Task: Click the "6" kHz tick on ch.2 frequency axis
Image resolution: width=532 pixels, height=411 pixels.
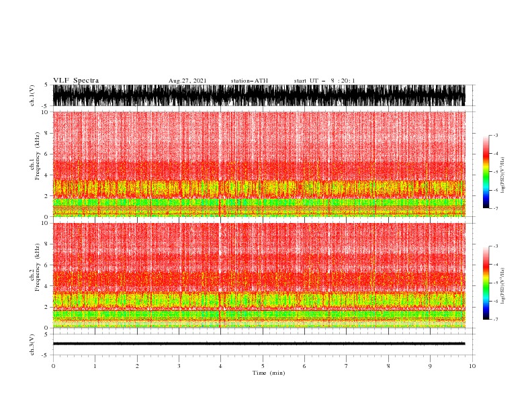Action: pyautogui.click(x=46, y=265)
